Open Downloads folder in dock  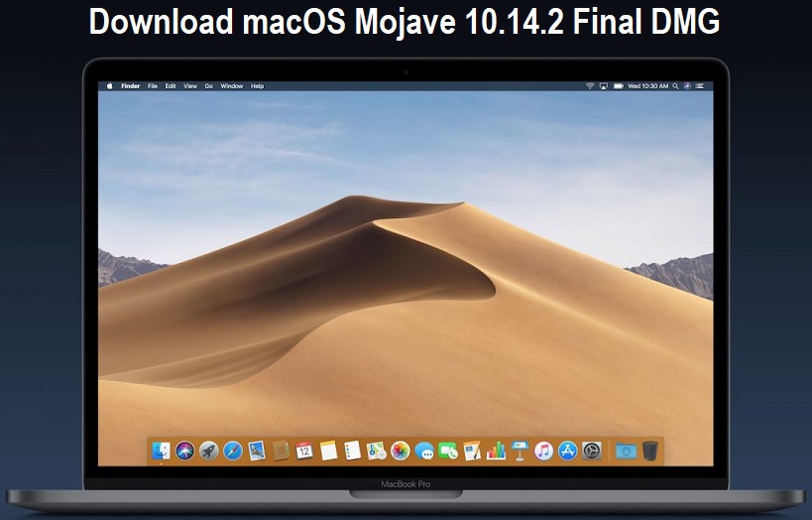[626, 452]
